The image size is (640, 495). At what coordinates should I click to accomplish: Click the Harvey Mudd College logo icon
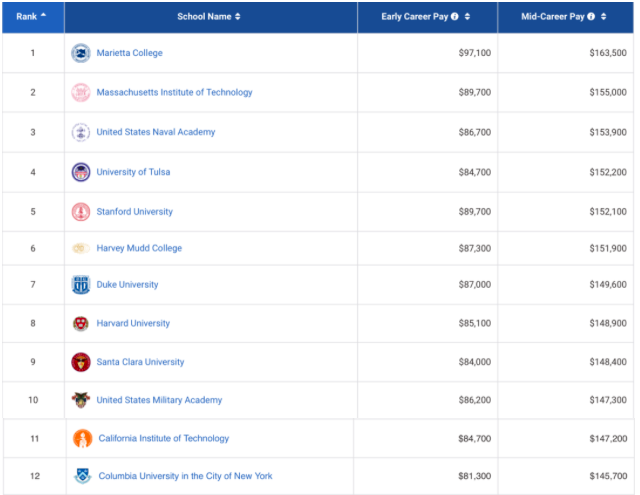81,248
